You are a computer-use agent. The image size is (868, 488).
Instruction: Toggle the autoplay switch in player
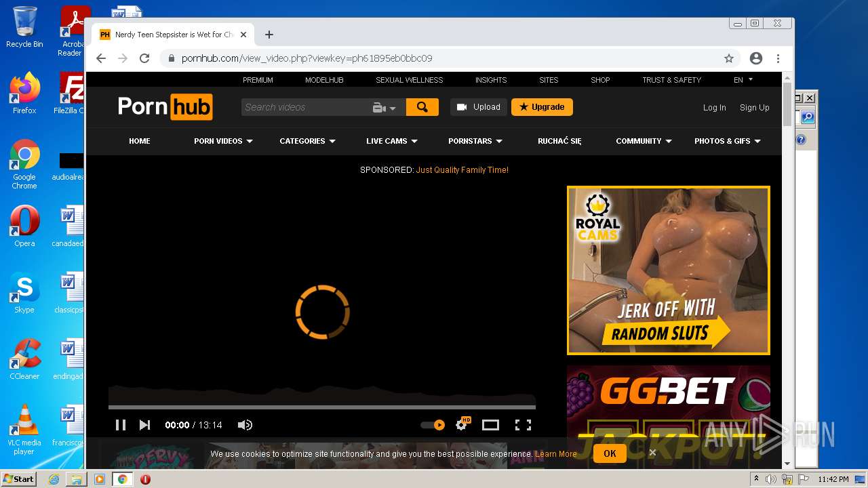tap(433, 425)
